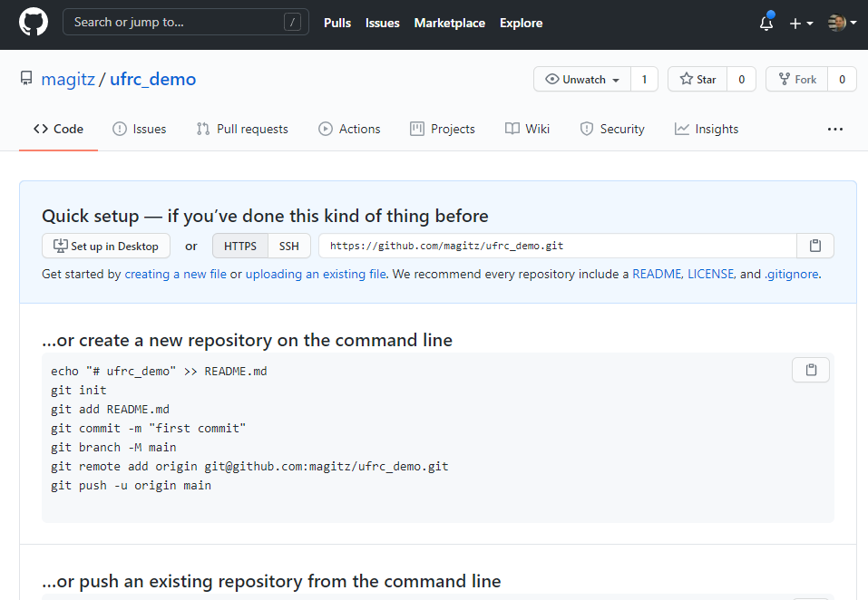Open Explore in the header
Screen dimensions: 868x600
(x=521, y=23)
